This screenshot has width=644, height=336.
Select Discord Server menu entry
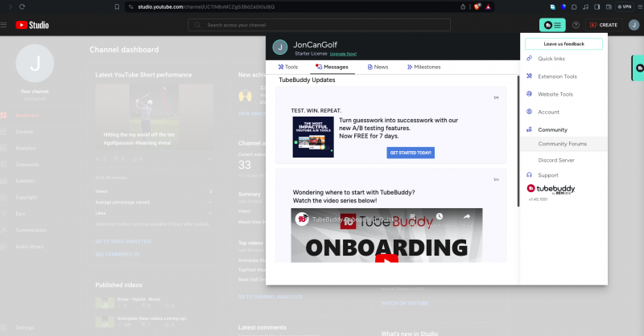[555, 160]
